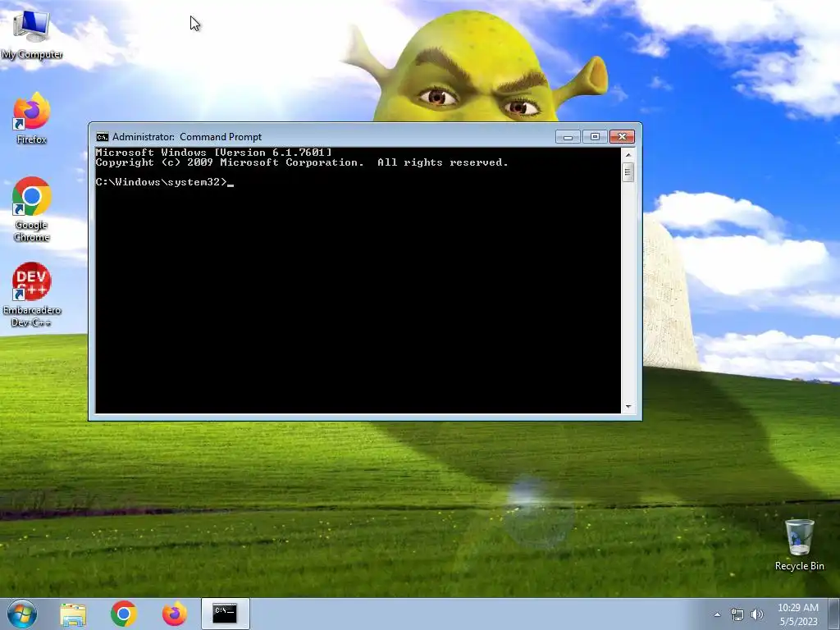840x630 pixels.
Task: Click the Command Prompt scrollbar up arrow
Action: pos(628,154)
